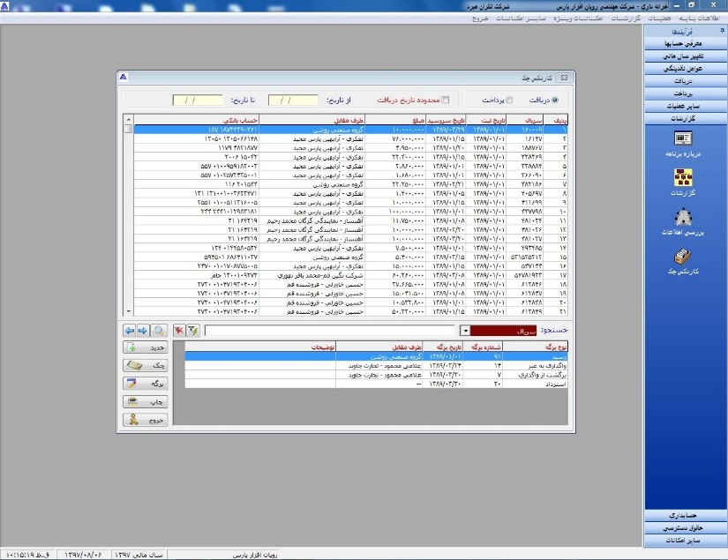This screenshot has height=560, width=728.
Task: Click the شماره برگه column header
Action: click(483, 347)
